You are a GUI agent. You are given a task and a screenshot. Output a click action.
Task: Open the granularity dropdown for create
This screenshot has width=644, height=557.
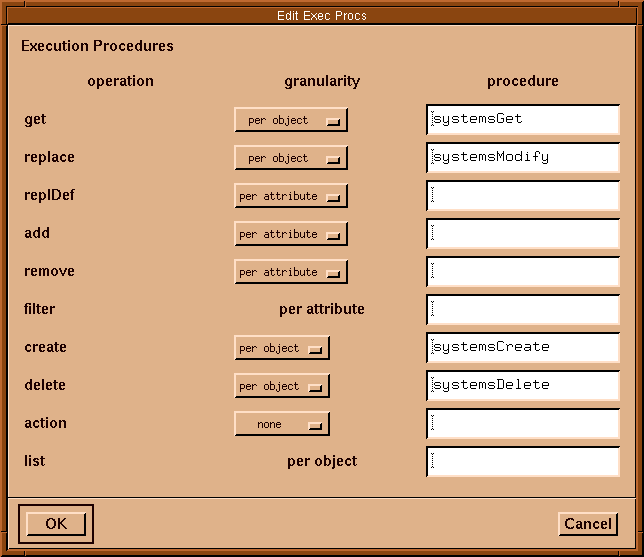(282, 348)
